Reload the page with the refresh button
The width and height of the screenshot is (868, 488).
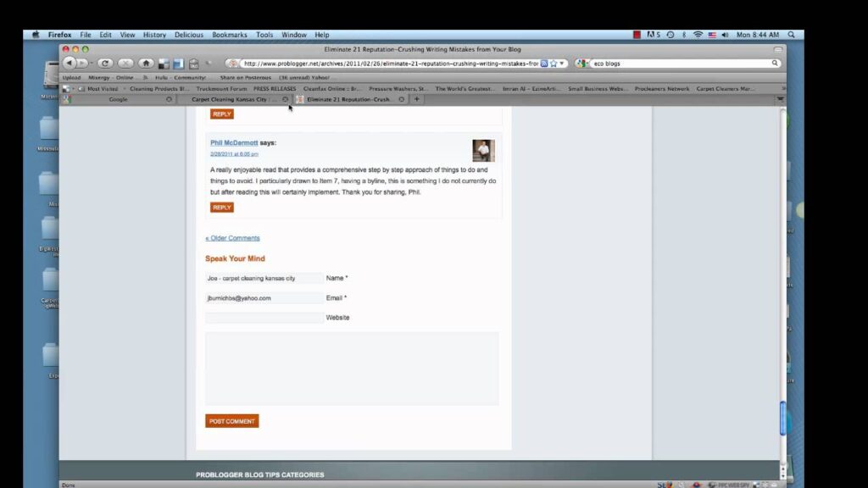point(105,63)
